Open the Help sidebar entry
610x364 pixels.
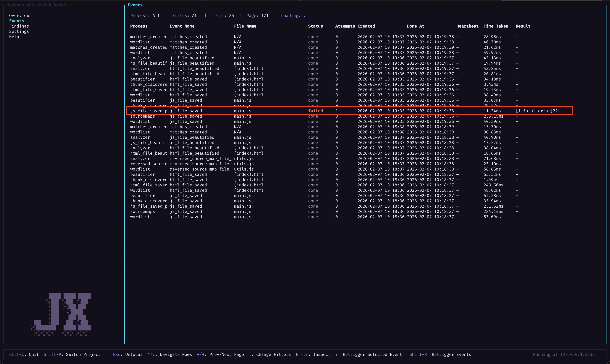point(14,37)
